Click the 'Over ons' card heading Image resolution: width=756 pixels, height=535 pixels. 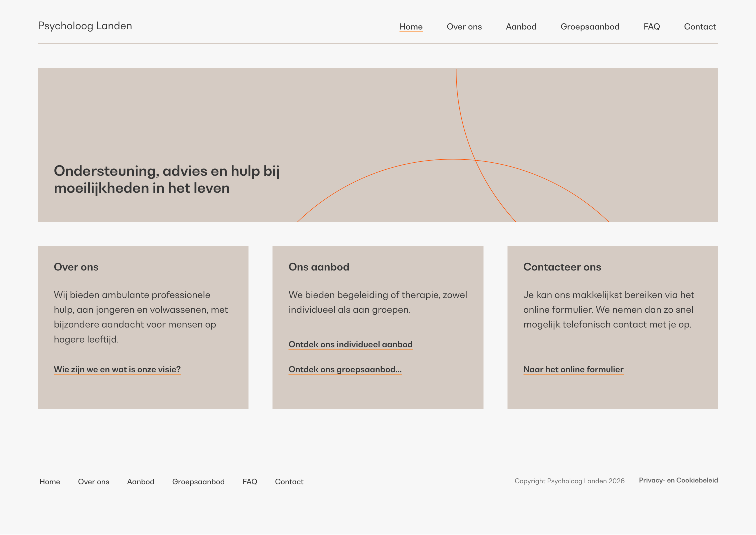coord(76,267)
